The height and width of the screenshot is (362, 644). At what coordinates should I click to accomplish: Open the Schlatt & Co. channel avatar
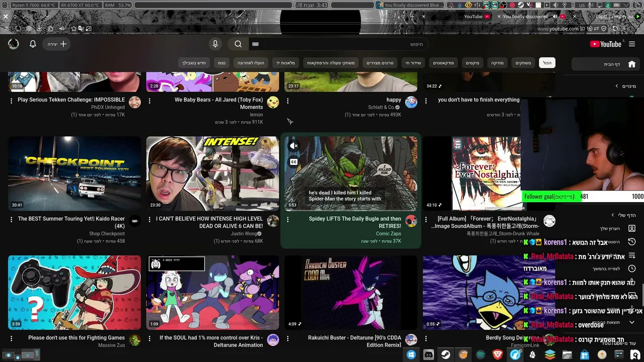click(x=411, y=103)
